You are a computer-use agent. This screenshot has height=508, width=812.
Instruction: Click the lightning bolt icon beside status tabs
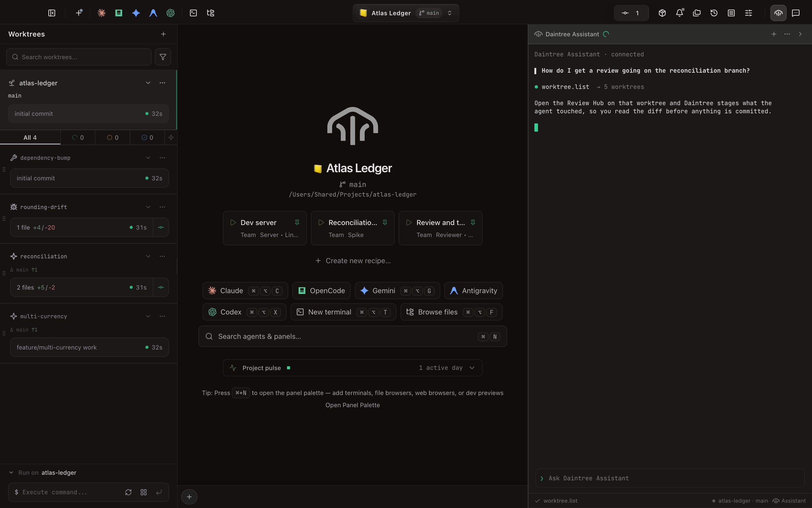point(171,137)
